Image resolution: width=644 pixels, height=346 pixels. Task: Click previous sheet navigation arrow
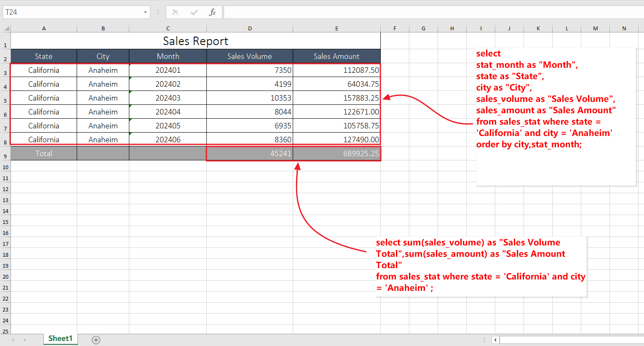13,340
